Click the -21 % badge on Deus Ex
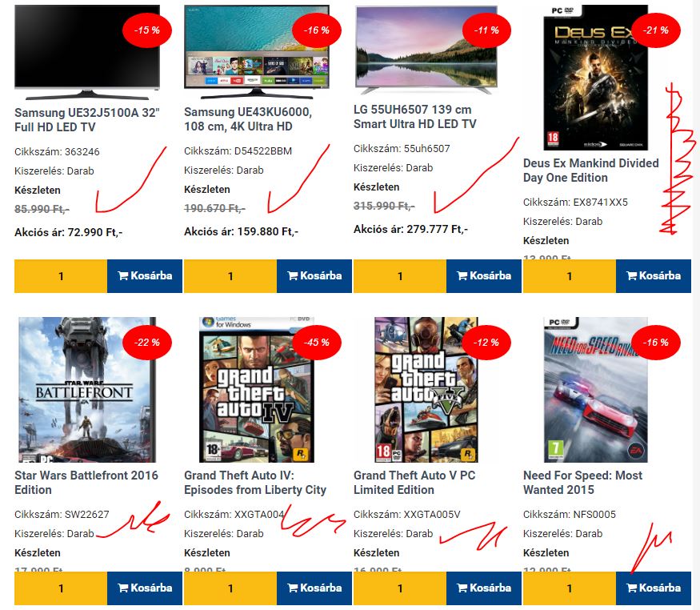The image size is (700, 610). pos(656,30)
